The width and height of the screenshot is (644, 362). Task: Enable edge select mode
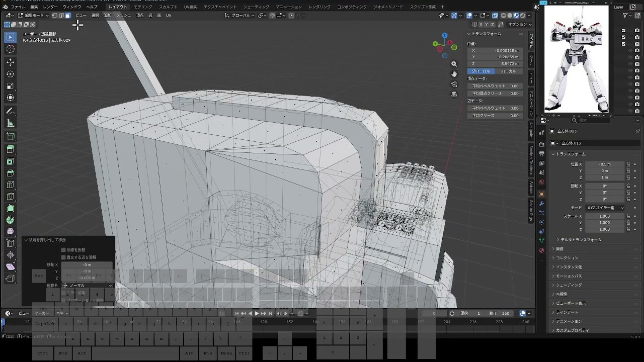61,15
